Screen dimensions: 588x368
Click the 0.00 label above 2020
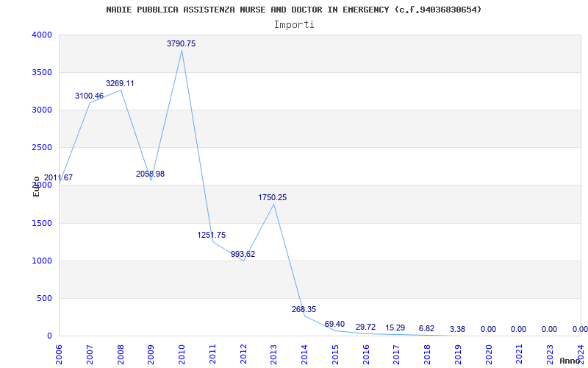pos(488,329)
